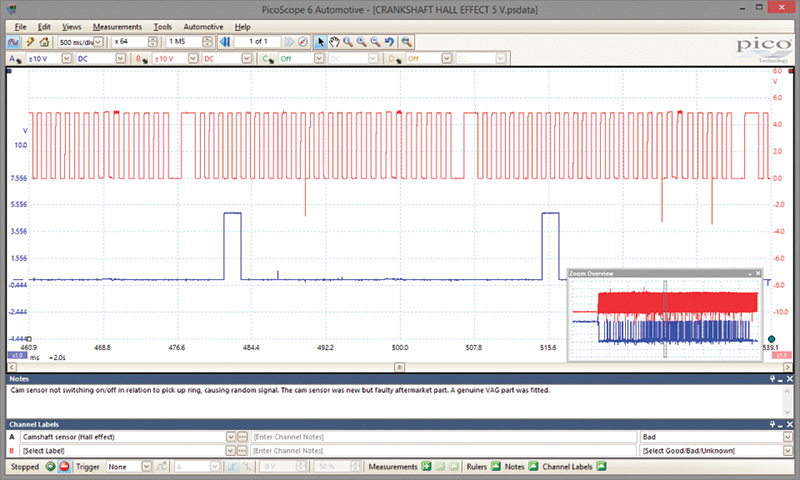Open Select Good/Bad/Unknown dropdown
Viewport: 800px width, 480px height.
[x=788, y=451]
